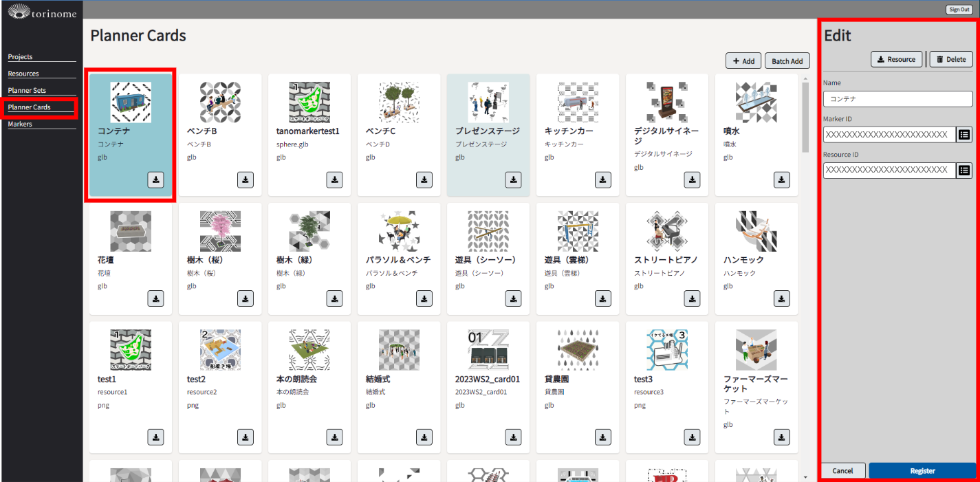Viewport: 980px width, 482px height.
Task: Select the プレゼンステージ card thumbnail
Action: coord(488,102)
